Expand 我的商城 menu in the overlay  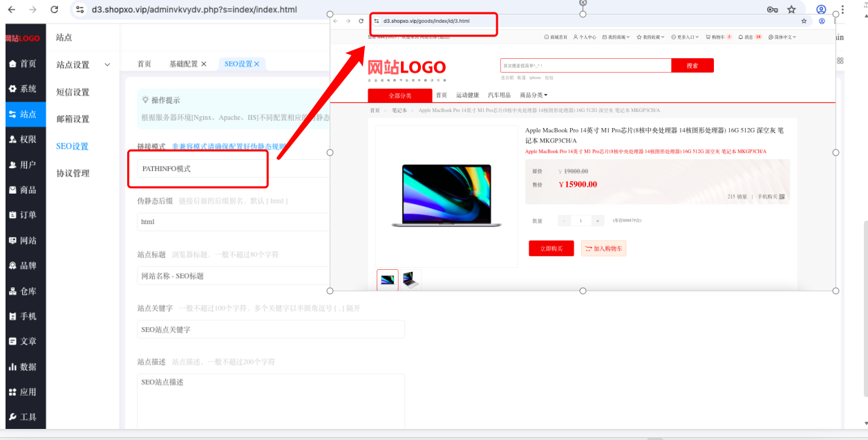click(x=617, y=37)
